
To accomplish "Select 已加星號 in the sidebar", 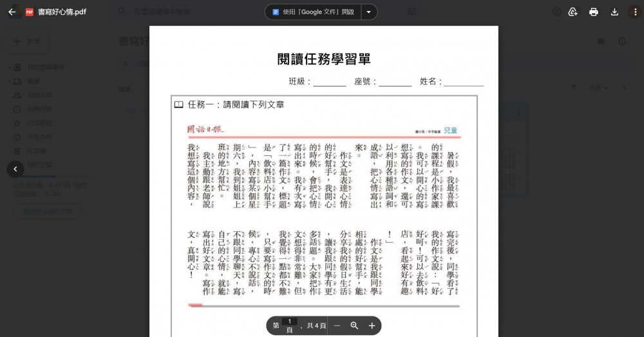I will [39, 122].
